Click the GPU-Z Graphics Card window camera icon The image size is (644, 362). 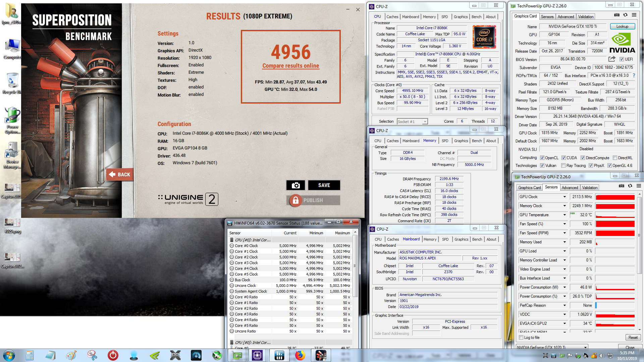pyautogui.click(x=616, y=15)
